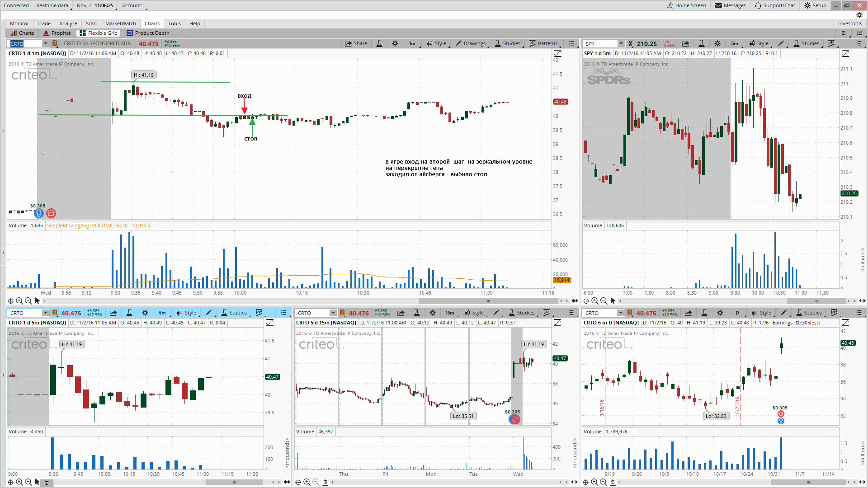Toggle scale icon on CRTO 15m chart
Image resolution: width=868 pixels, height=488 pixels.
557,323
